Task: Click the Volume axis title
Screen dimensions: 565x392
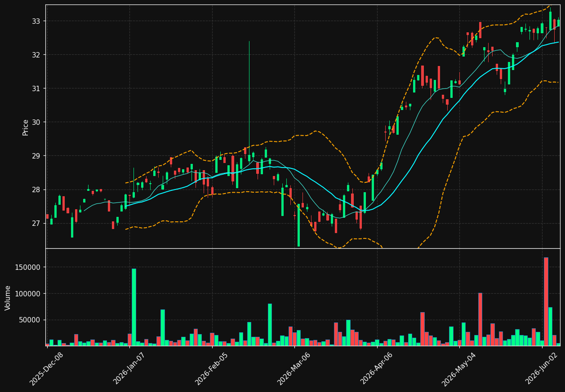Action: tap(8, 298)
